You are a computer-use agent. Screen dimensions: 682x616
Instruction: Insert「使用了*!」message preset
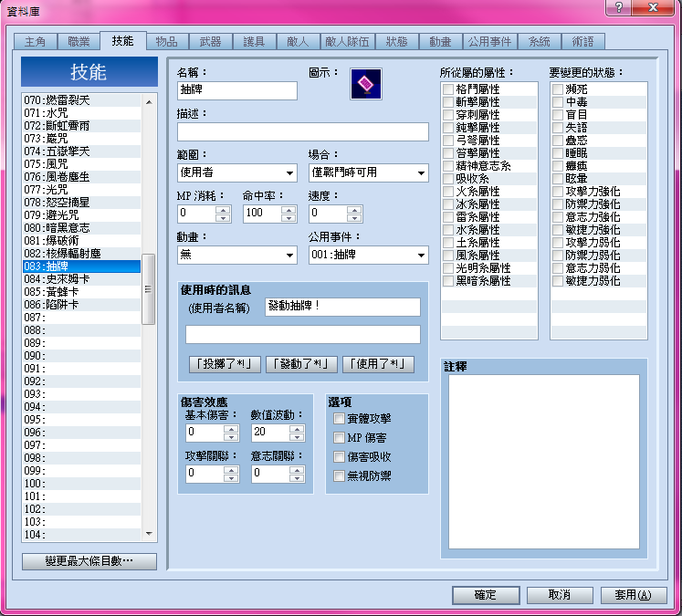(x=378, y=364)
